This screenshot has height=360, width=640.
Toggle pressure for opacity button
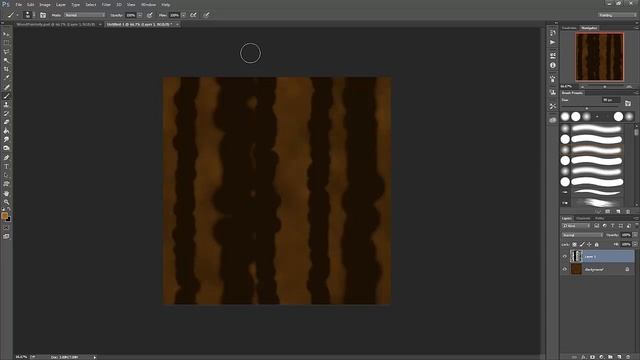click(150, 15)
